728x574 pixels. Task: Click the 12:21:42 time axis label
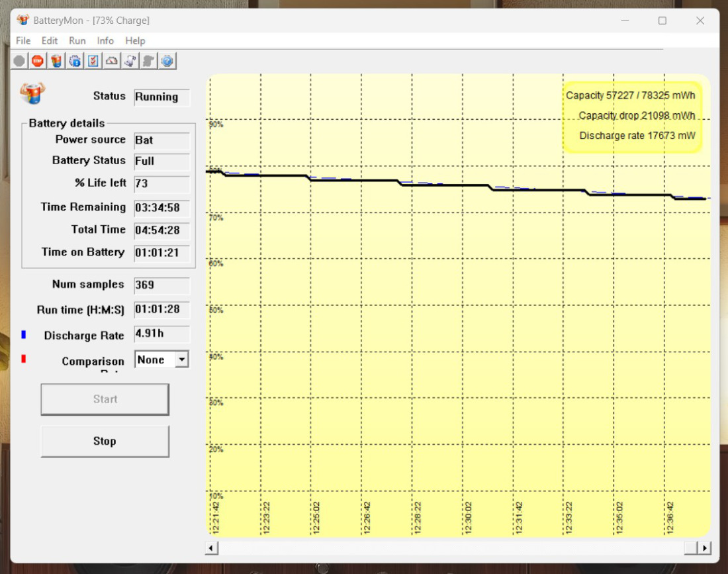pos(216,517)
